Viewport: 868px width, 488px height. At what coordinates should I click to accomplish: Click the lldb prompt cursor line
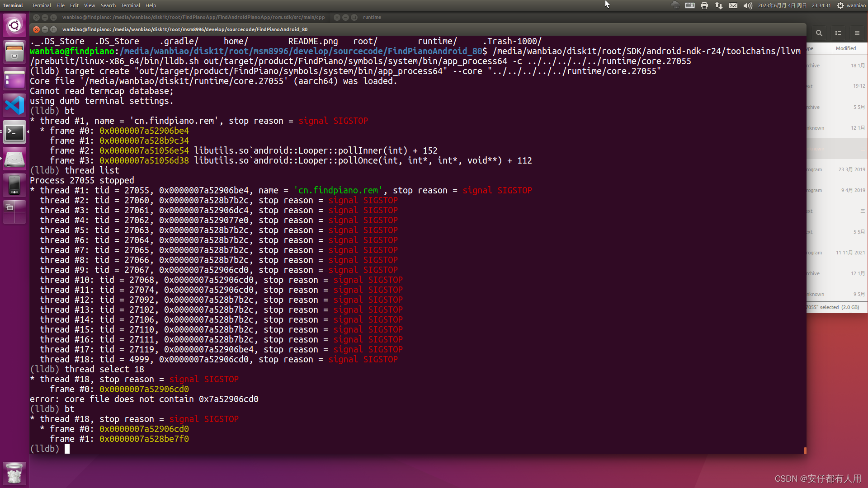(x=67, y=449)
